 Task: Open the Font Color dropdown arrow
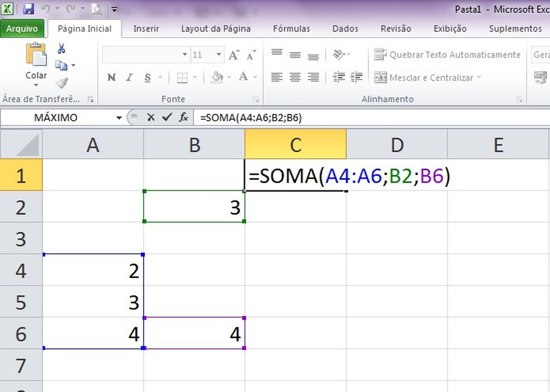point(255,77)
